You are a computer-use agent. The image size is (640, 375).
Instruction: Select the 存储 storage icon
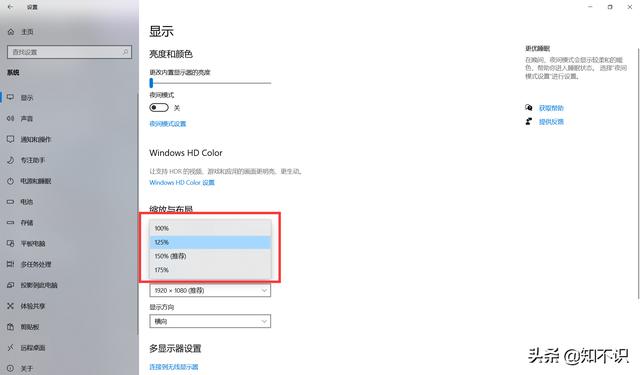pos(11,222)
